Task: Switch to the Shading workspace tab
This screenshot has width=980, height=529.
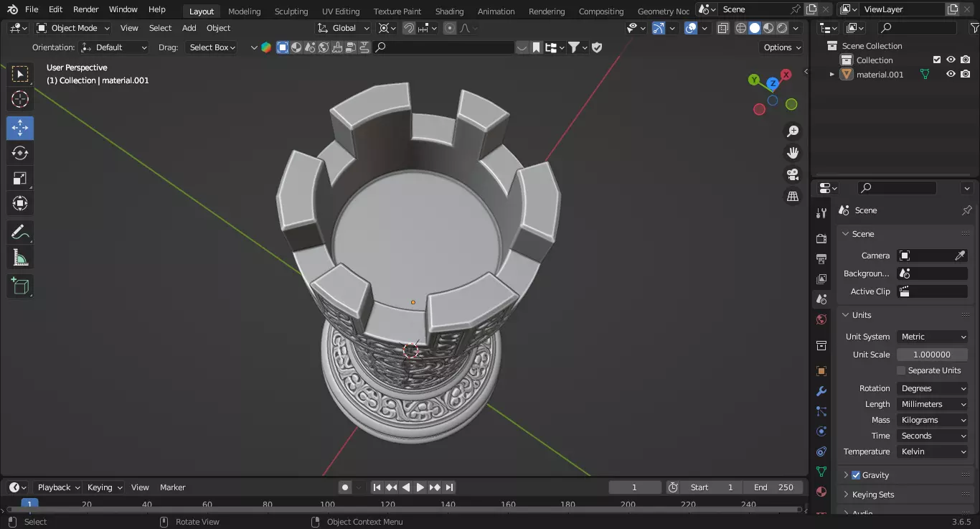Action: [x=449, y=11]
